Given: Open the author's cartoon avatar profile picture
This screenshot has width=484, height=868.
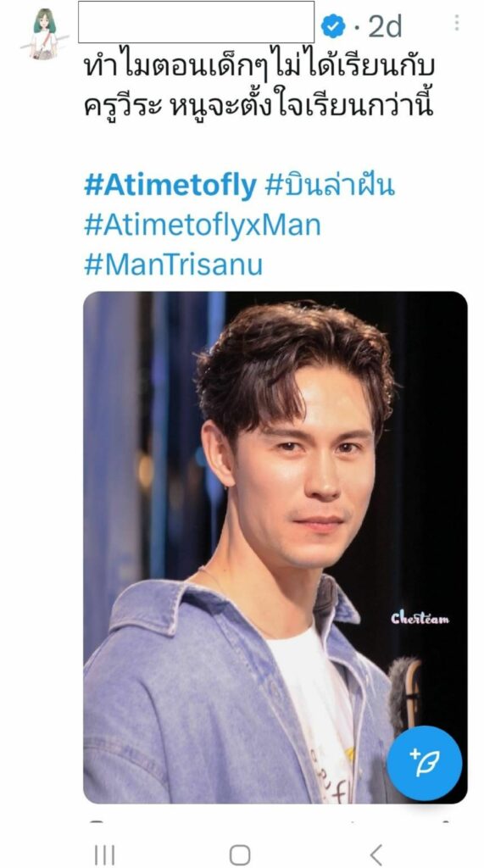Looking at the screenshot, I should coord(44,33).
